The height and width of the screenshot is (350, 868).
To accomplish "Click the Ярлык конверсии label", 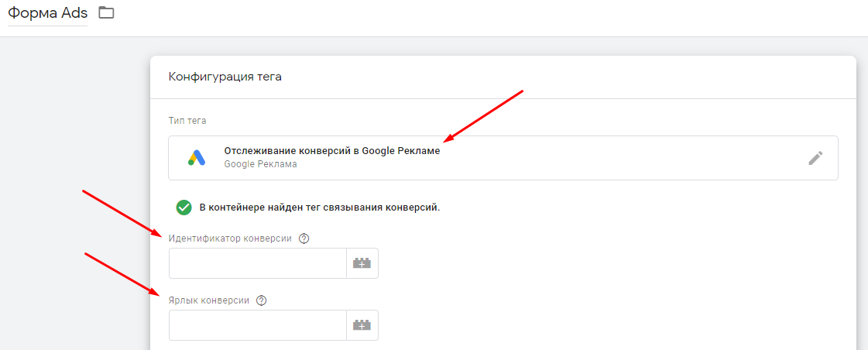I will [209, 300].
